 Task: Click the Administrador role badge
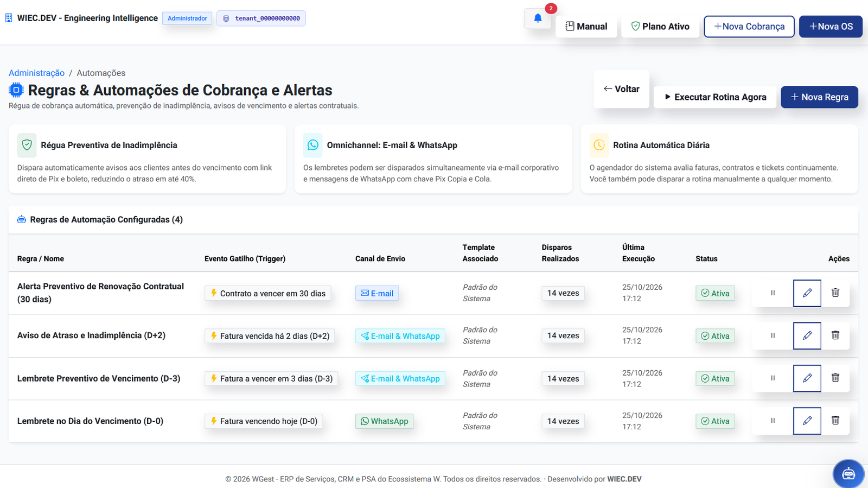pos(187,18)
